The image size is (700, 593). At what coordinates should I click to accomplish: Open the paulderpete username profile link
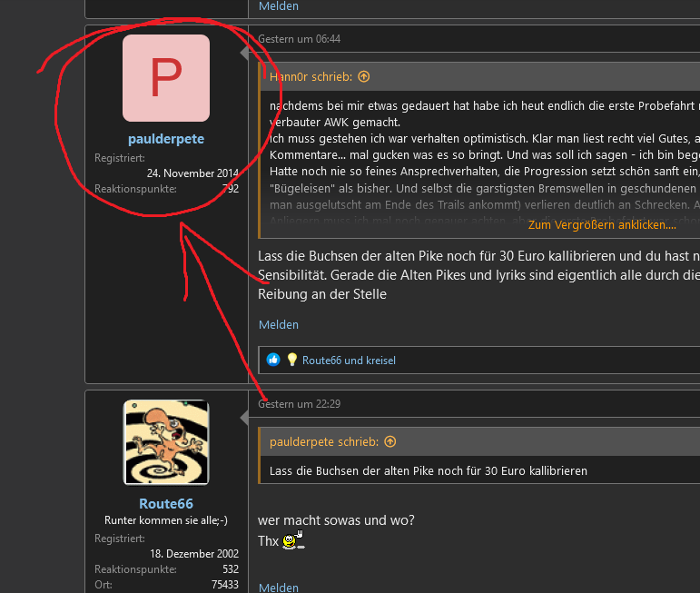165,139
